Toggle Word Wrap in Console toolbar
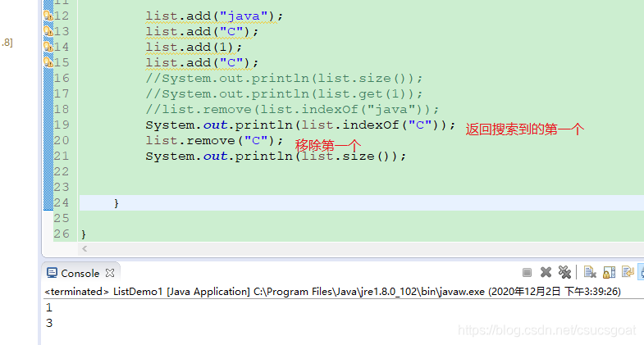The height and width of the screenshot is (345, 644). coord(628,272)
